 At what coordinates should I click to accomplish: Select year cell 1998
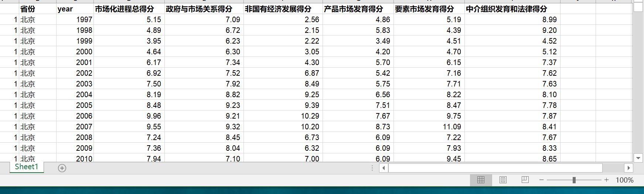[x=75, y=30]
